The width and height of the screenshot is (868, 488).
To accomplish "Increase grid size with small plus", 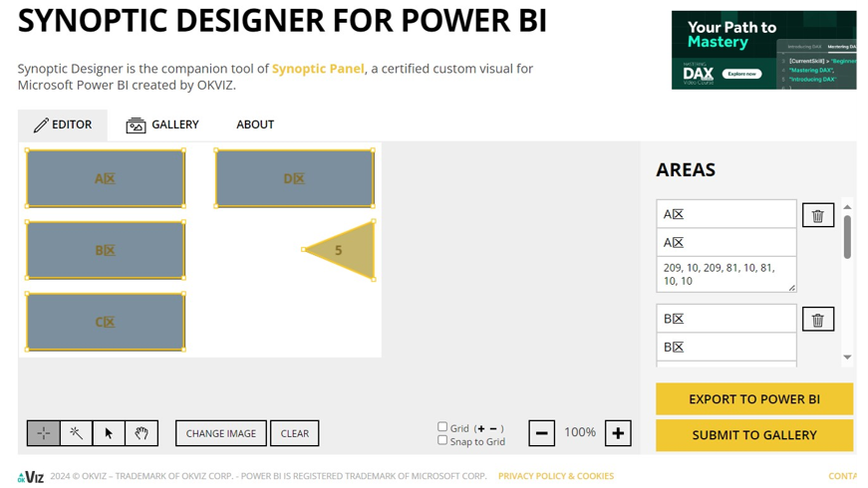I will pos(481,429).
